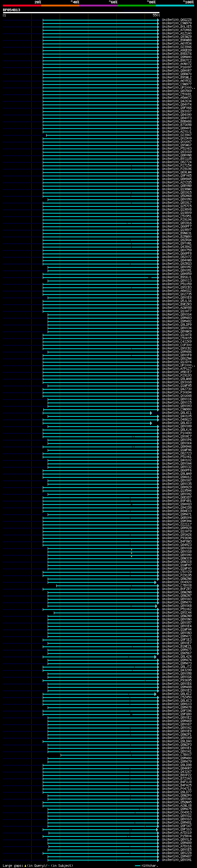This screenshot has width=197, height=868.
Task: Open the UniRef100_B0LXE5 hit
Action: tap(177, 26)
